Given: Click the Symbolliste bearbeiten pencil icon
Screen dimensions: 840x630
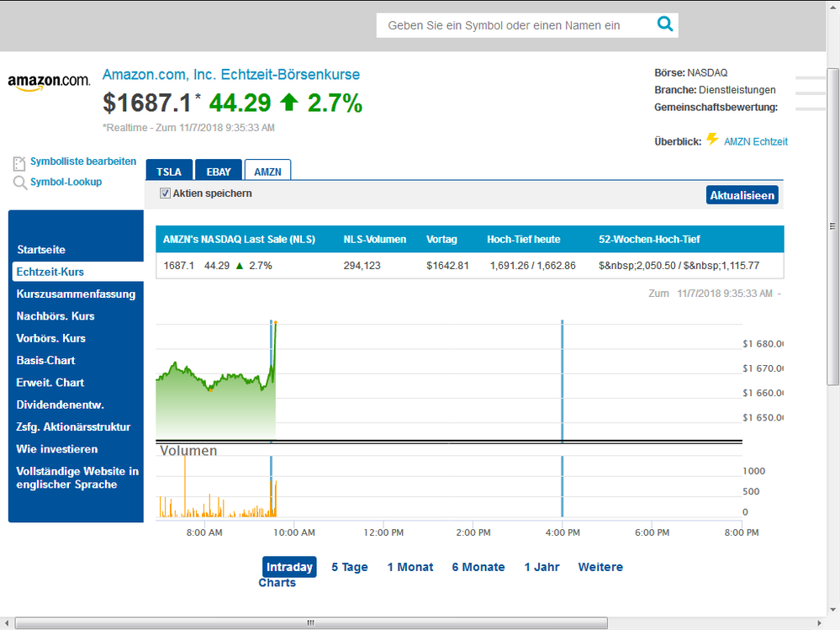Looking at the screenshot, I should click(x=19, y=161).
